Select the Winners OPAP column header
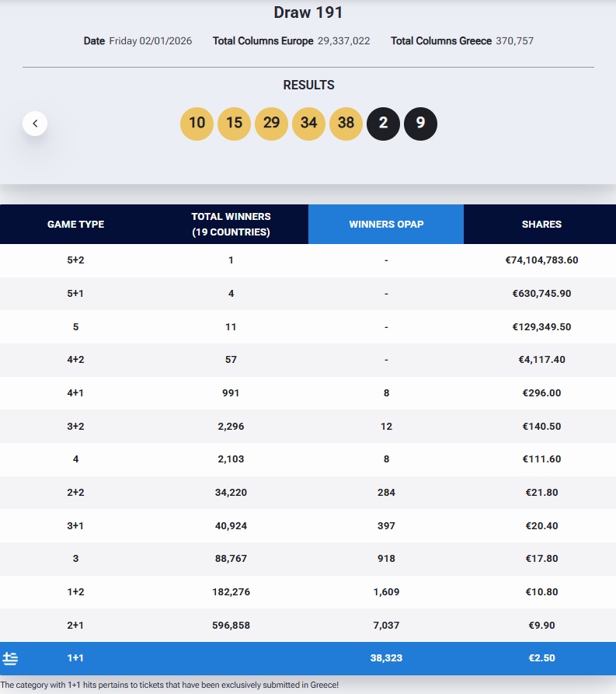This screenshot has width=616, height=694. coord(386,225)
